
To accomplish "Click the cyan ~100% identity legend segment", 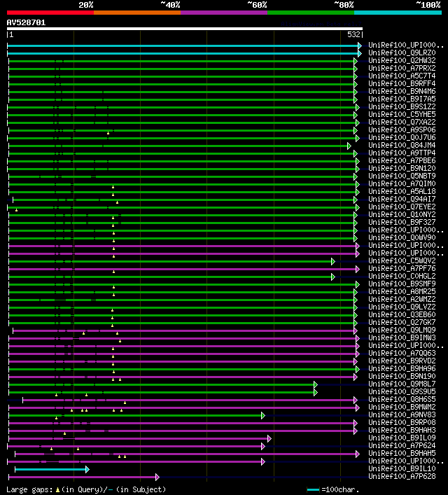I will 398,13.
